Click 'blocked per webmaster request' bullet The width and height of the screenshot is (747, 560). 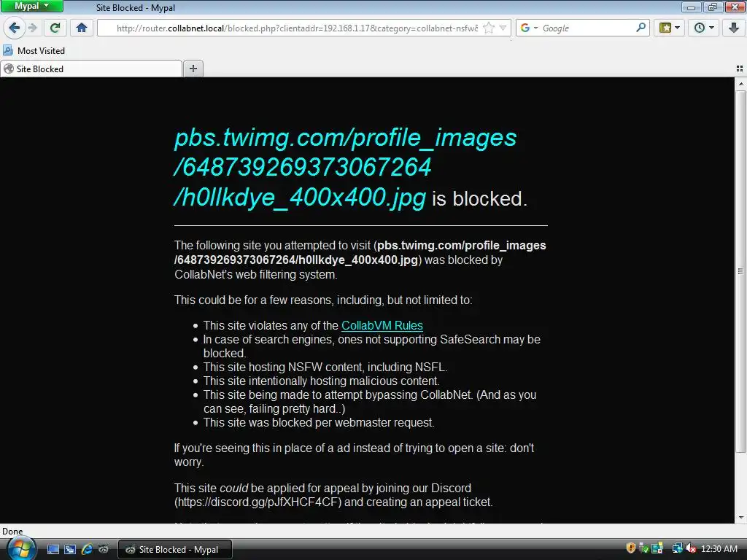319,422
